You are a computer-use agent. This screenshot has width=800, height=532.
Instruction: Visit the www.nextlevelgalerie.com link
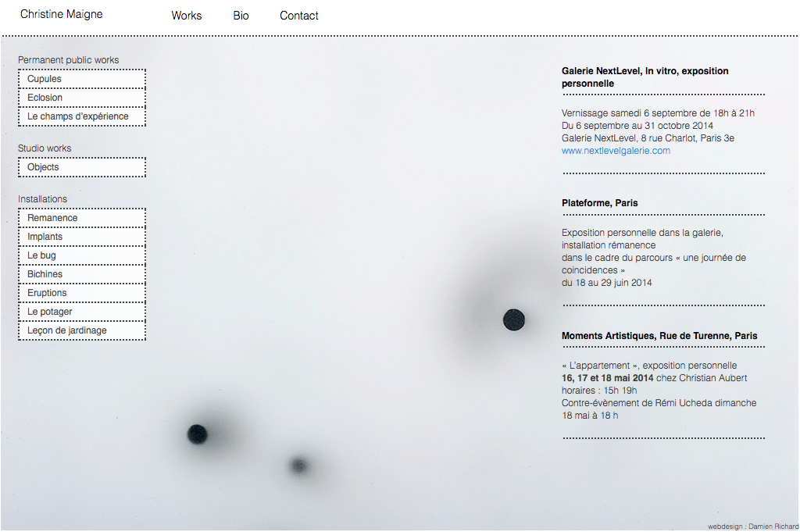(x=616, y=151)
